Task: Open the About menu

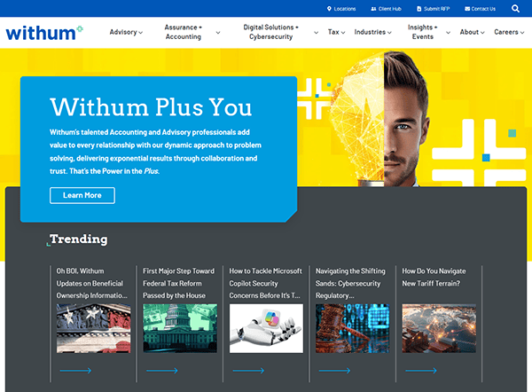Action: click(x=469, y=32)
